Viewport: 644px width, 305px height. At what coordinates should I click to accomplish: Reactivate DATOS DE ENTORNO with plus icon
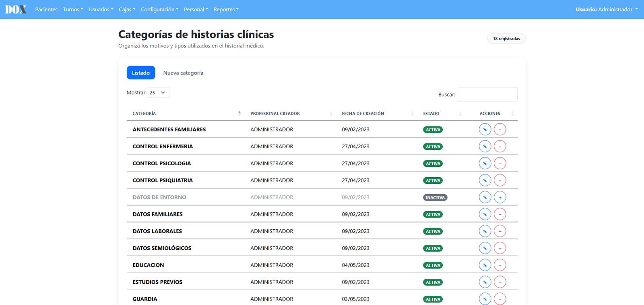(x=500, y=197)
